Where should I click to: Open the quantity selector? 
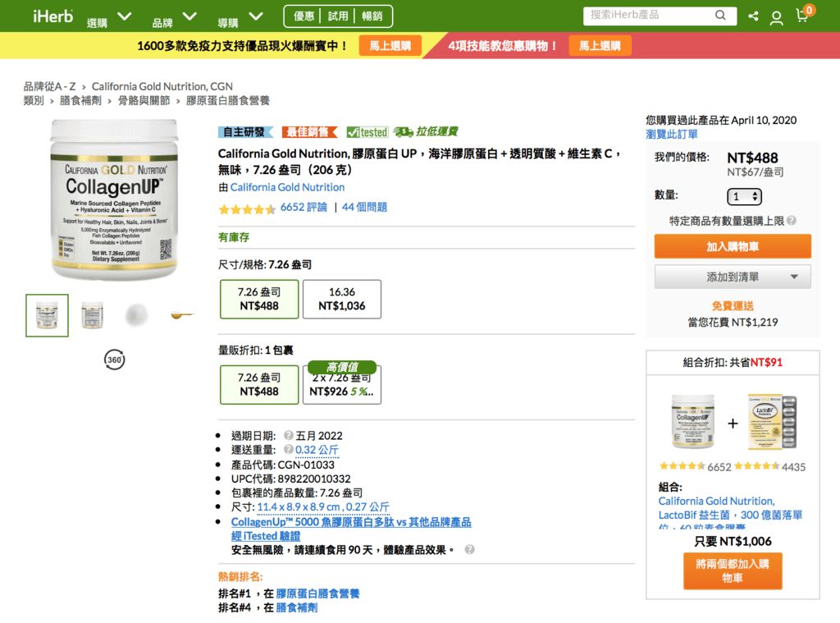[x=744, y=197]
